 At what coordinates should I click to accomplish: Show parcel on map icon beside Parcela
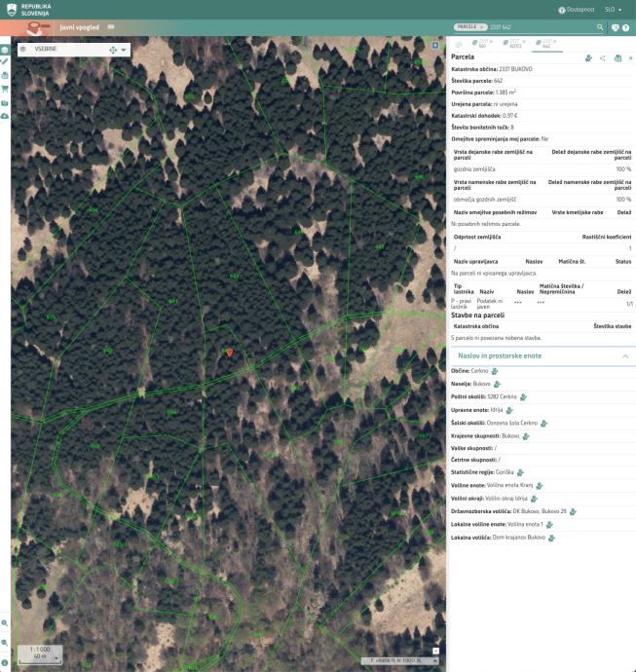pos(588,58)
